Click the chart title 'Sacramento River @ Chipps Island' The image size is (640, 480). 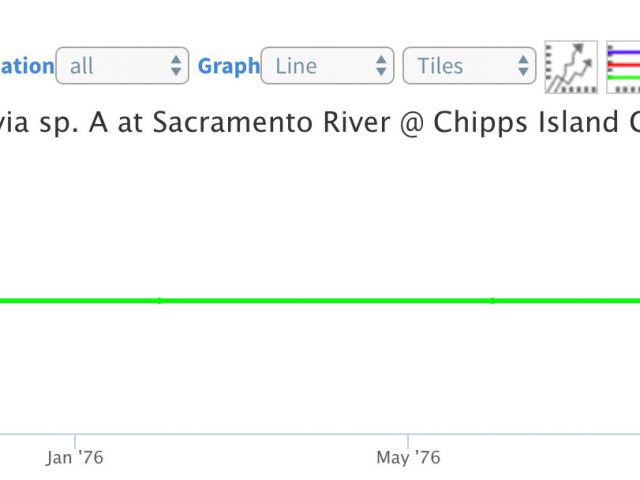pos(385,122)
